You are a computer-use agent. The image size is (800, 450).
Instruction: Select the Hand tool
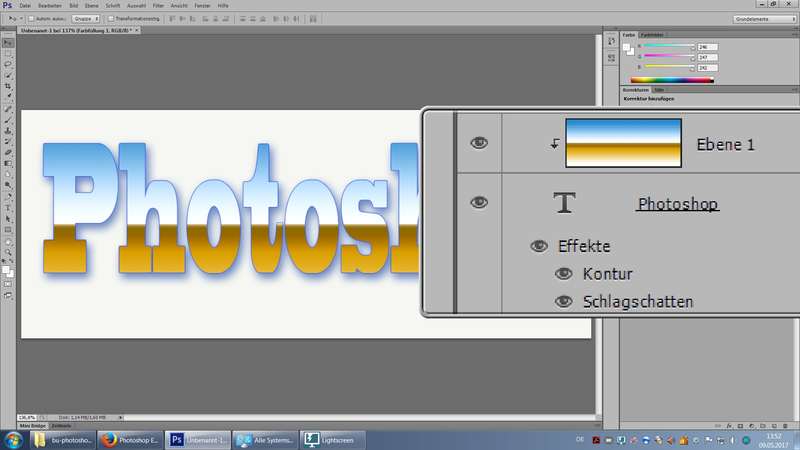(8, 242)
